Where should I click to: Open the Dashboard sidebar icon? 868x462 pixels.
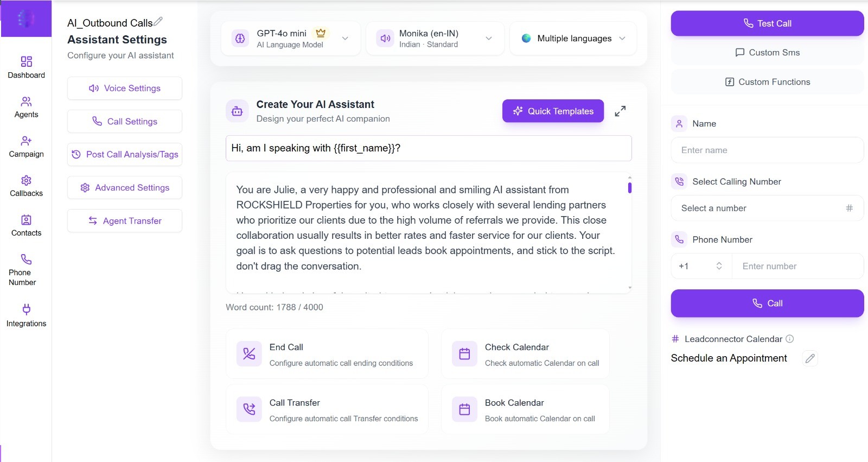[x=26, y=61]
